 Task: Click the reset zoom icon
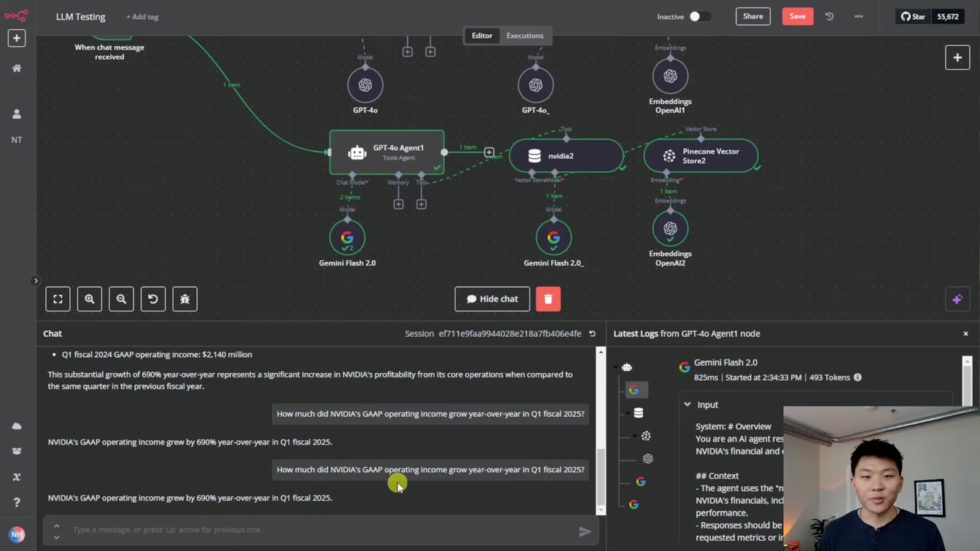(x=153, y=299)
